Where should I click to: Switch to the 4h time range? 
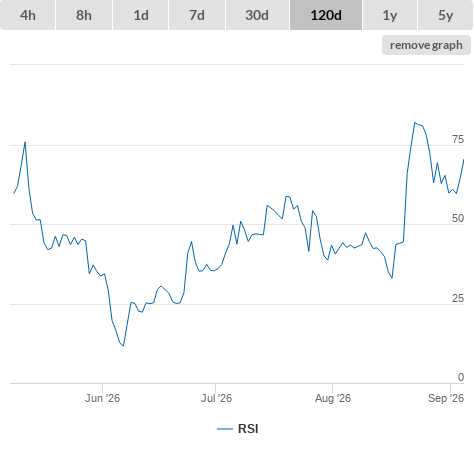click(28, 15)
